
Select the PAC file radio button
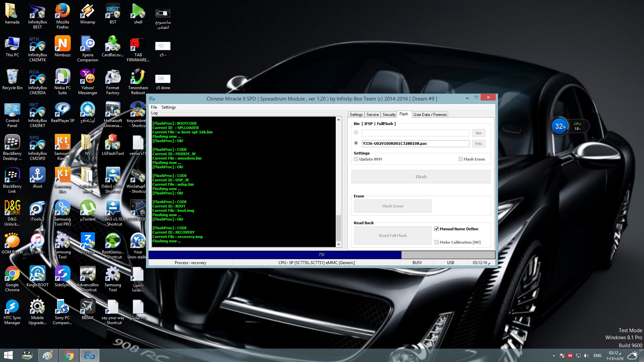tap(356, 143)
